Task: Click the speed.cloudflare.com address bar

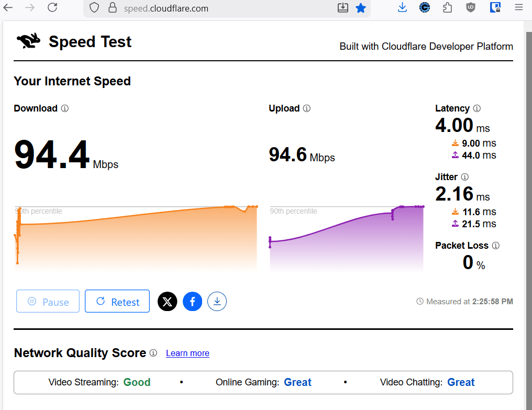Action: coord(226,8)
